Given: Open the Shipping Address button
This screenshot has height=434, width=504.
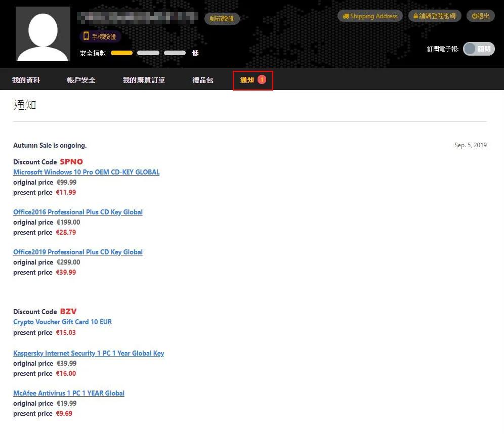Looking at the screenshot, I should point(370,16).
